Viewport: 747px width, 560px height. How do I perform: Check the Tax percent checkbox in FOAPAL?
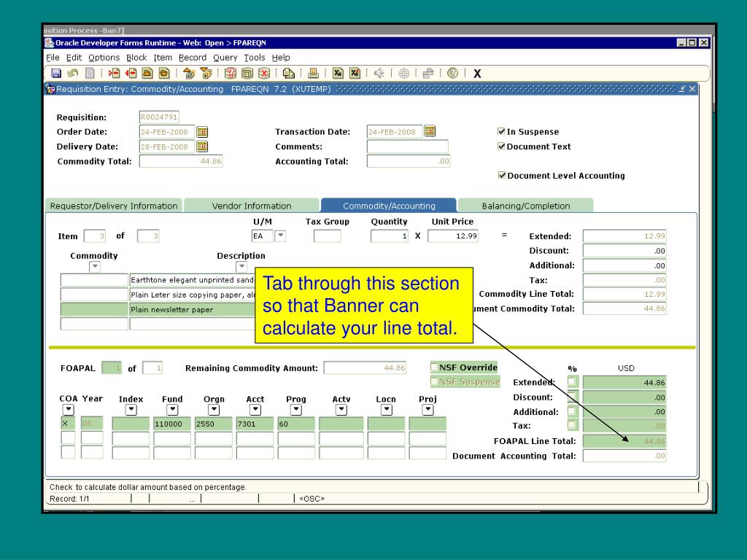[572, 425]
